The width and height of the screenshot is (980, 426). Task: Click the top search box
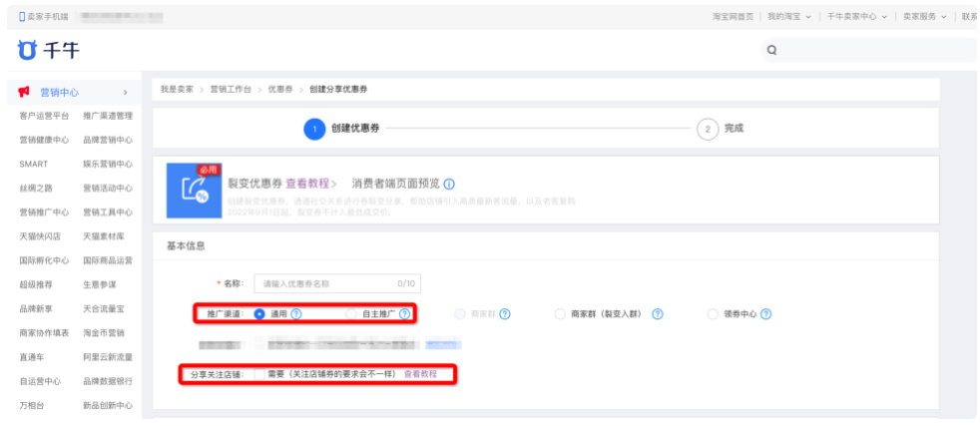pos(870,51)
